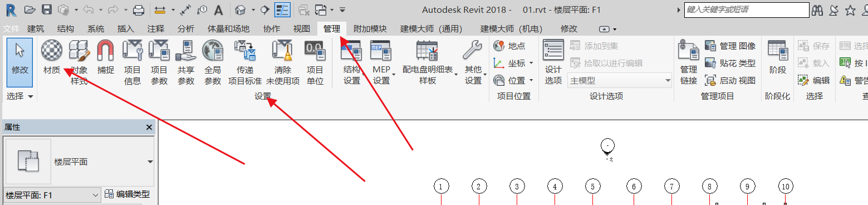Viewport: 868px width, 205px height.
Task: Switch to the 结构 ribbon tab
Action: coord(66,28)
